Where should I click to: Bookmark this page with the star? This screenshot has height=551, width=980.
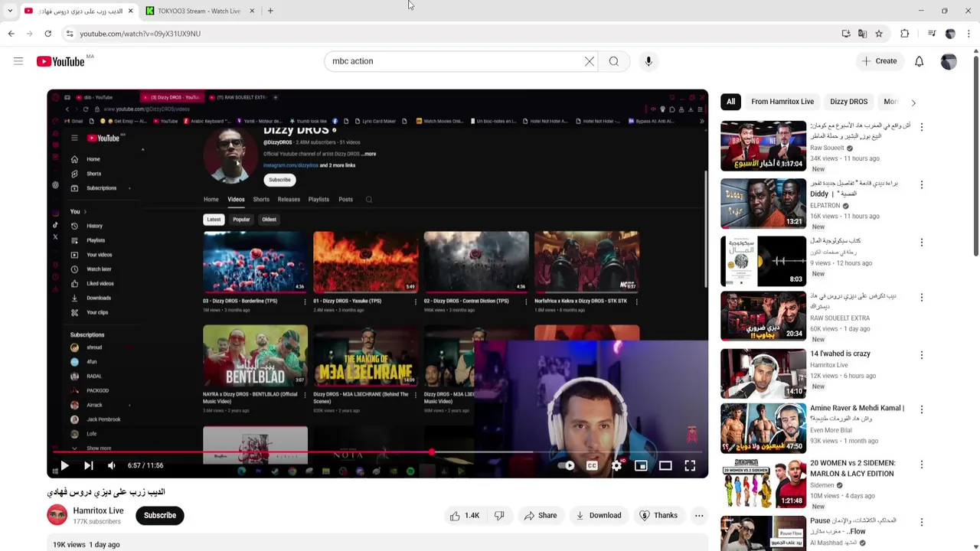point(879,34)
